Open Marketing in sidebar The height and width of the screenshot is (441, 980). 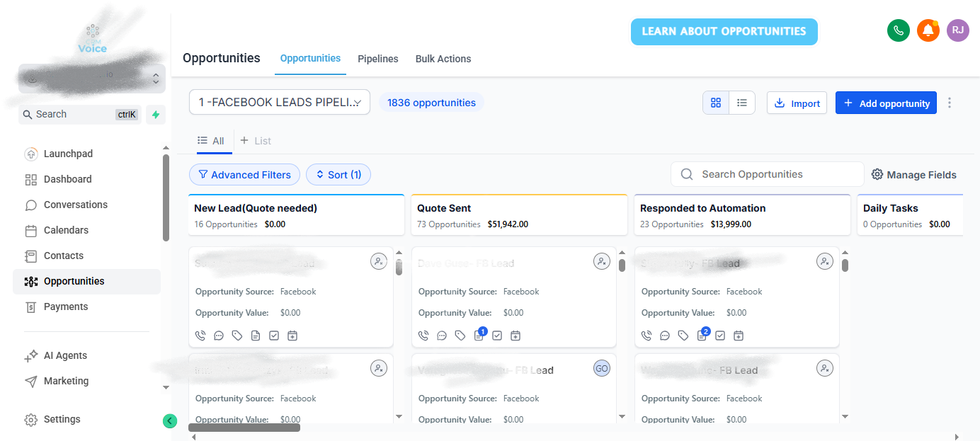pos(86,381)
